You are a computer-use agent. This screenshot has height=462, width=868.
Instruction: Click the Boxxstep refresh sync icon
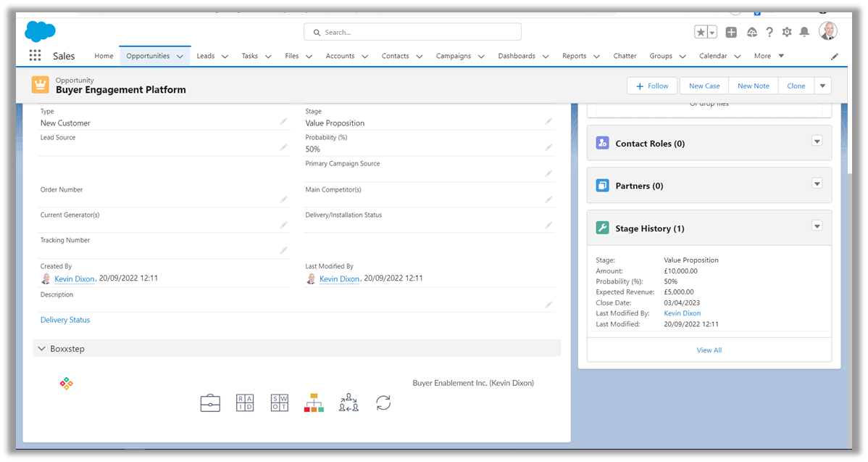tap(383, 403)
